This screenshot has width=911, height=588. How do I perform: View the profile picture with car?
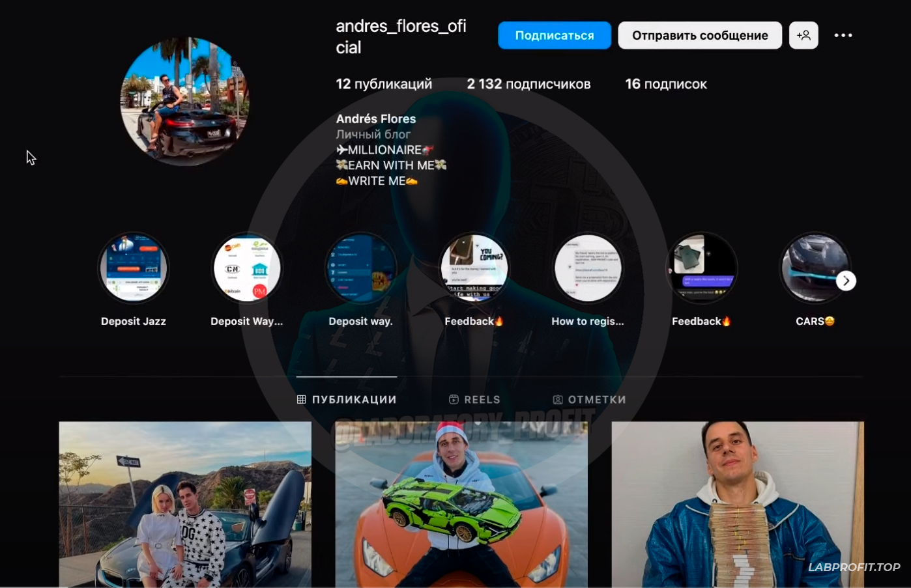(x=184, y=101)
